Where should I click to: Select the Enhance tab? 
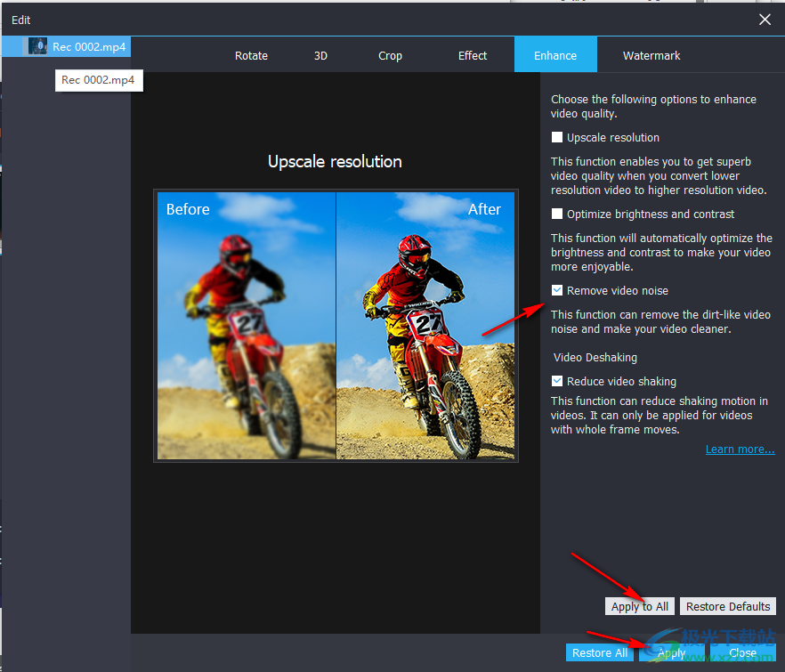(x=555, y=54)
